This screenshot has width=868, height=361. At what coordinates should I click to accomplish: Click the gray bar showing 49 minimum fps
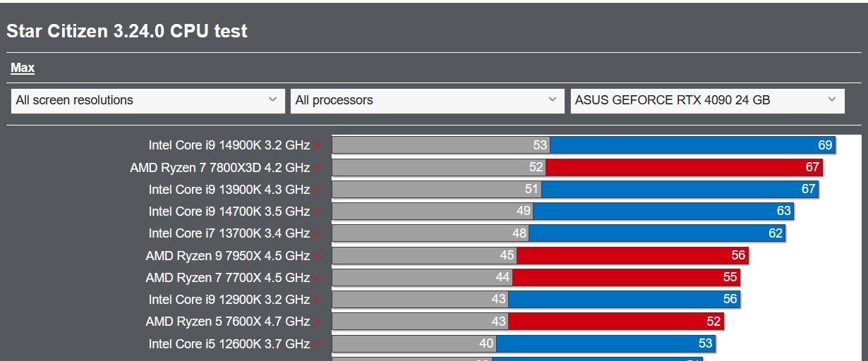tap(433, 211)
